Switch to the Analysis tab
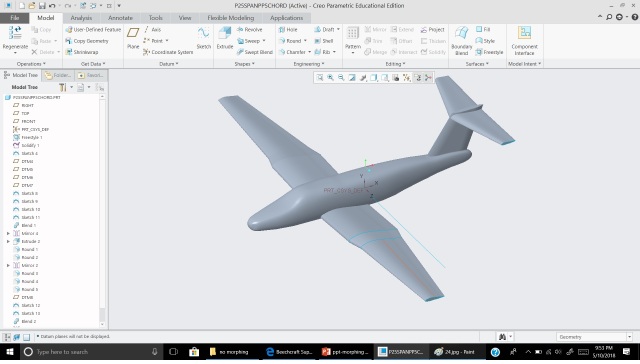640x364 pixels. coord(81,18)
